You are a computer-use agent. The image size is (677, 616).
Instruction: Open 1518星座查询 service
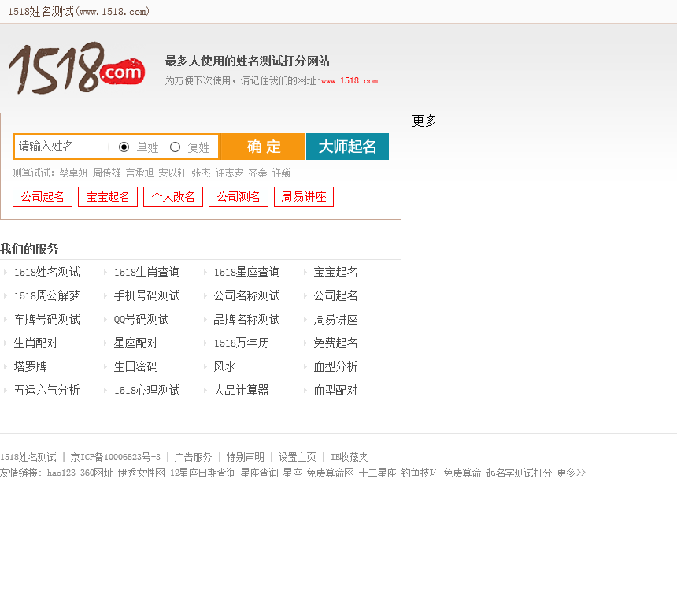(x=247, y=272)
